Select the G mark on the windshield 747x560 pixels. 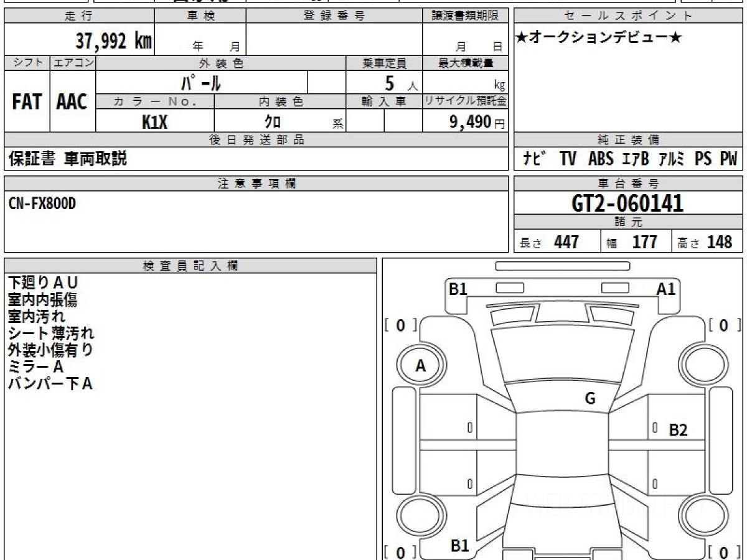(590, 399)
